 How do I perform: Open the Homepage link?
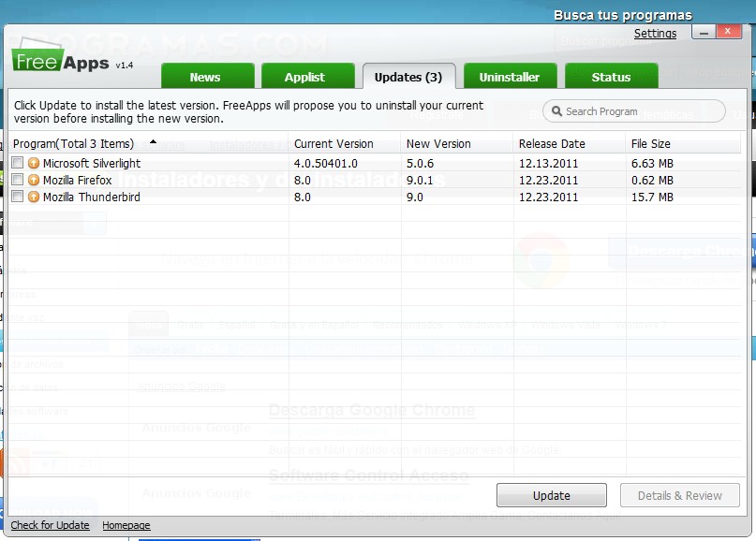click(x=126, y=525)
